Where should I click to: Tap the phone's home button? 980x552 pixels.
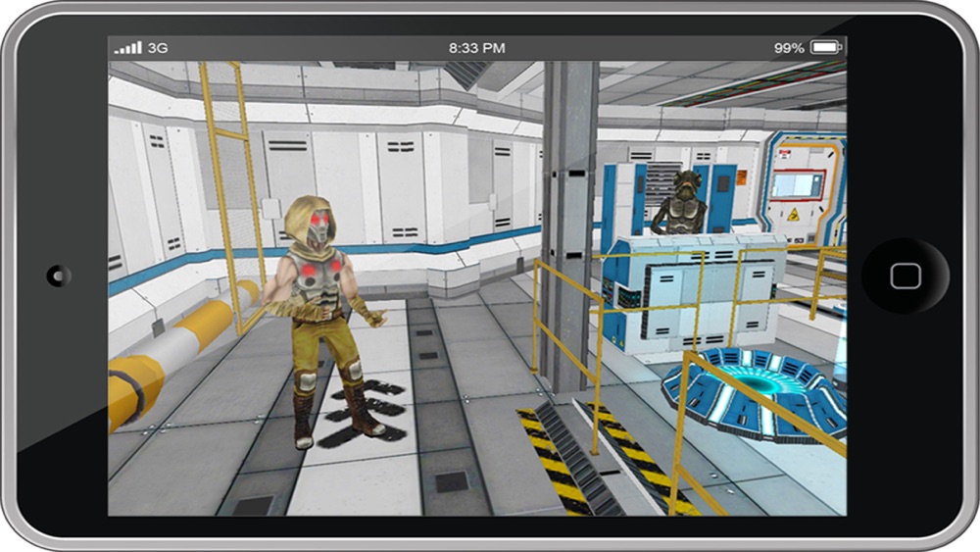[905, 276]
